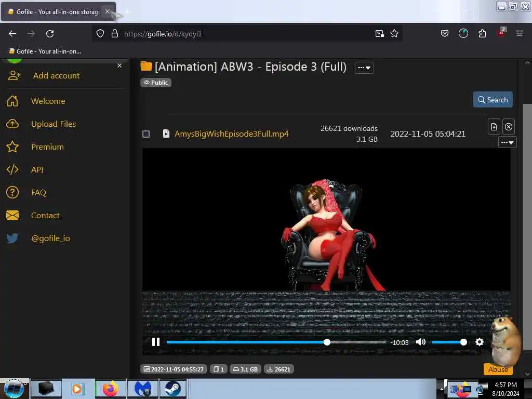The image size is (532, 399).
Task: Click the Twitter bird icon
Action: 12,238
